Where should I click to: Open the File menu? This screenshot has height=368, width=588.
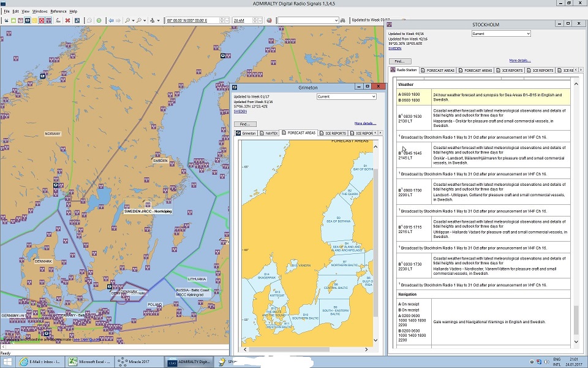click(7, 11)
